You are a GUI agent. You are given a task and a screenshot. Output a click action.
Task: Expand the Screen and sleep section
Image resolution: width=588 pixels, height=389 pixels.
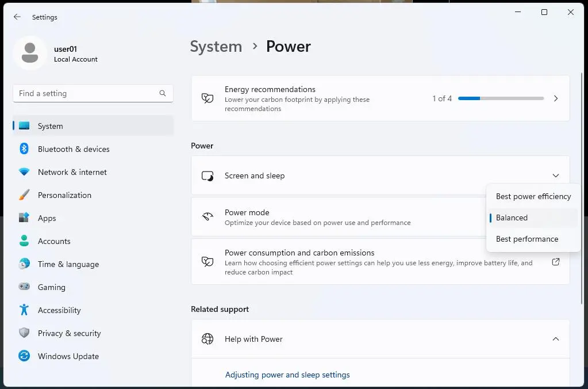556,176
